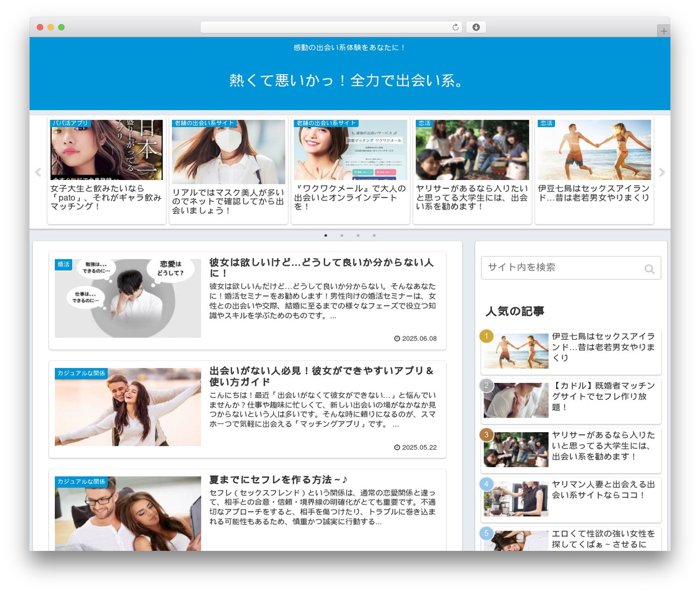Click 人気の記事 sidebar heading

[515, 311]
